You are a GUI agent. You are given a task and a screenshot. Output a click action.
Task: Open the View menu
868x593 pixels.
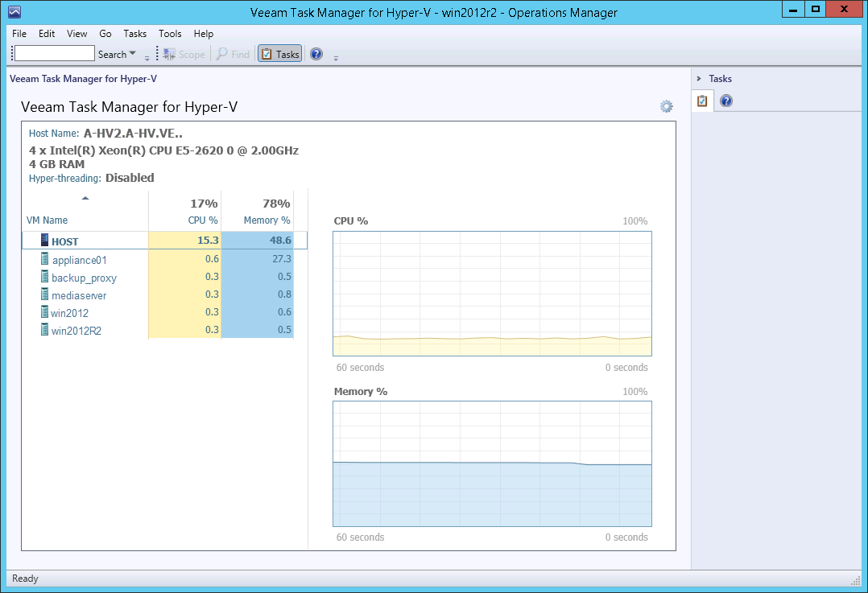[x=77, y=34]
